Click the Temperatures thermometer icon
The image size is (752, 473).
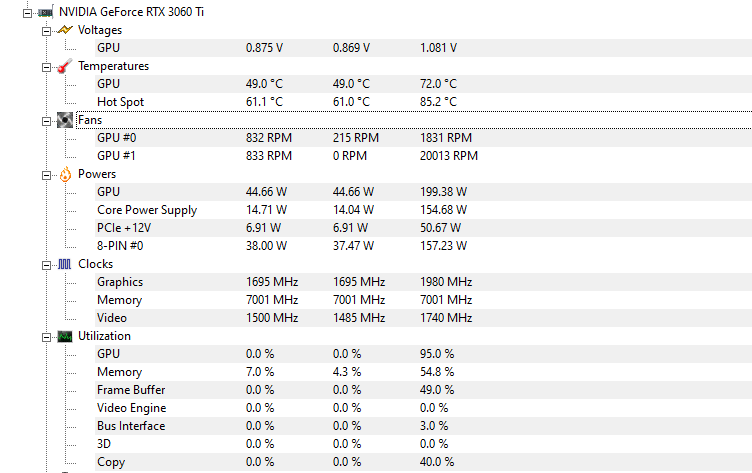pyautogui.click(x=65, y=66)
